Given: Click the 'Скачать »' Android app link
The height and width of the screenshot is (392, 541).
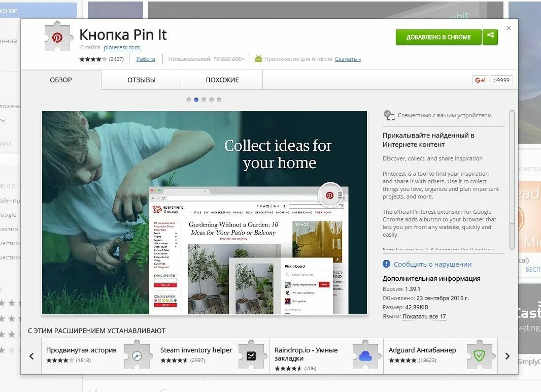Looking at the screenshot, I should [348, 59].
